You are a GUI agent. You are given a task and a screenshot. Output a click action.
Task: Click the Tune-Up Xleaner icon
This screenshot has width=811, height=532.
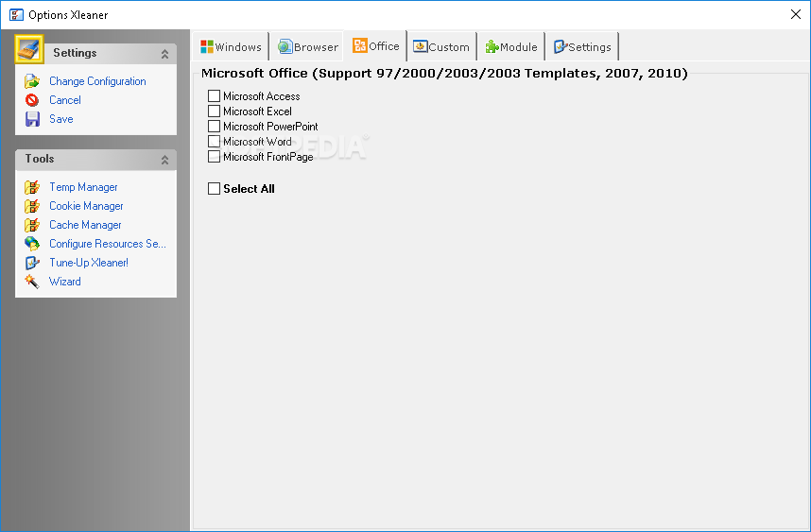(x=32, y=263)
